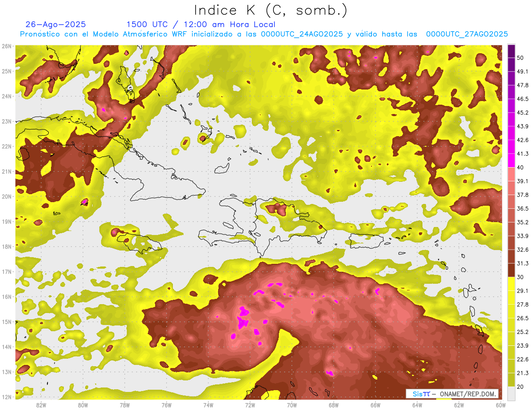Click the longitude label '68W'
The width and height of the screenshot is (532, 411).
tap(333, 405)
